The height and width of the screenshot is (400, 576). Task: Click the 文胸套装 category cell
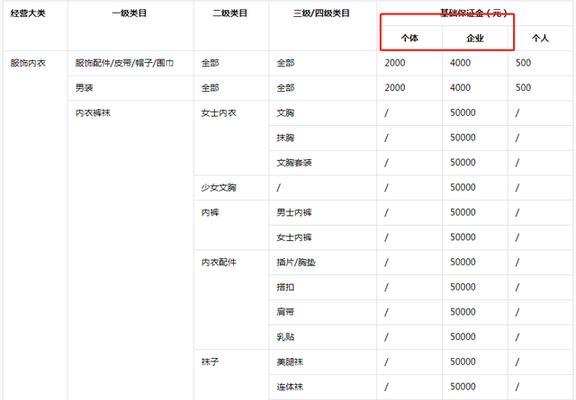click(x=294, y=162)
